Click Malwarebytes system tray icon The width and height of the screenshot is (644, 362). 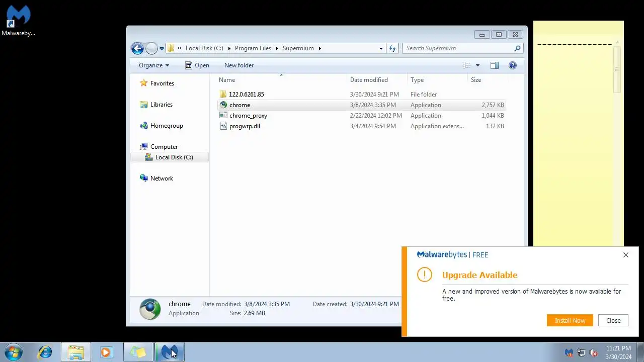coord(569,352)
